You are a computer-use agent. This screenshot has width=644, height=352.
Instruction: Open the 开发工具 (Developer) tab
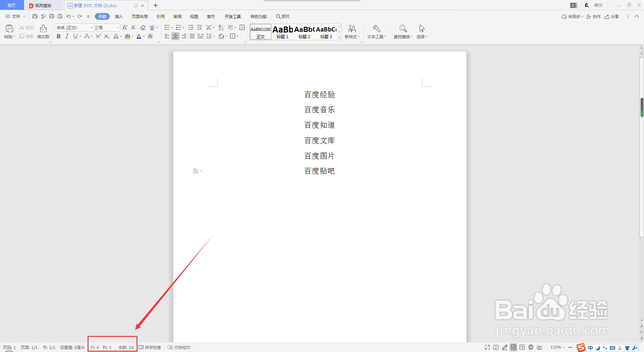coord(233,16)
